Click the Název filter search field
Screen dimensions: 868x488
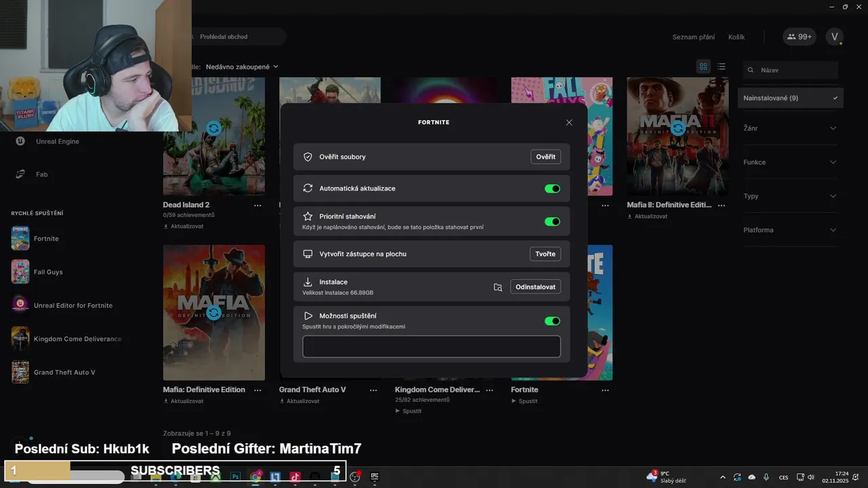(791, 70)
